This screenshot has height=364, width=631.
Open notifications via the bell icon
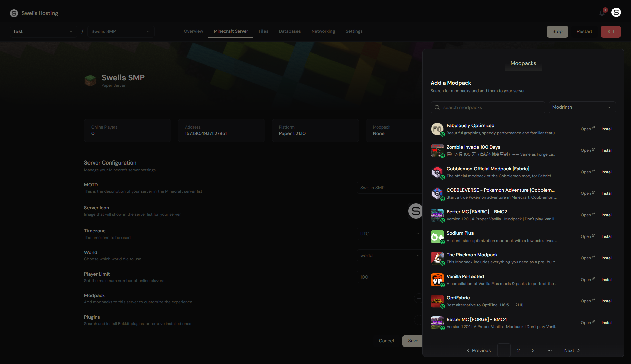click(x=602, y=12)
